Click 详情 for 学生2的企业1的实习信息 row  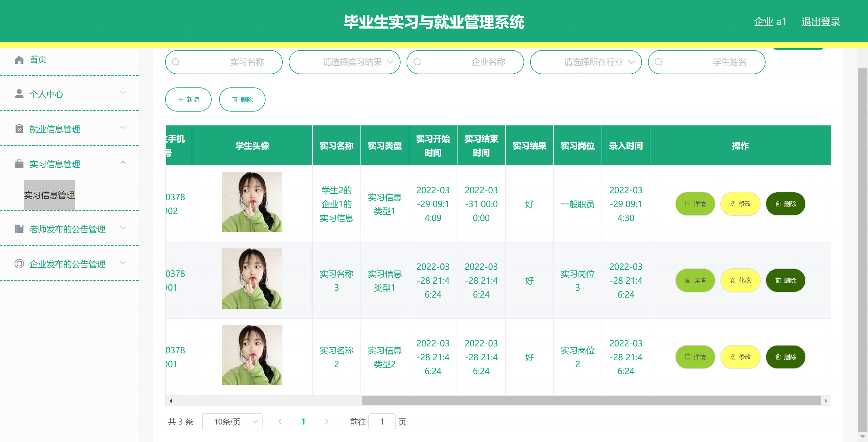point(695,204)
